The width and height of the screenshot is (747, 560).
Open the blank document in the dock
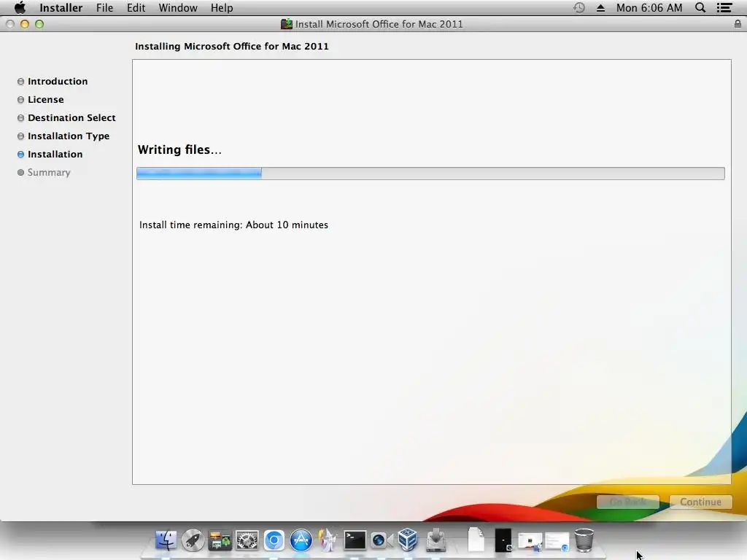[x=476, y=540]
